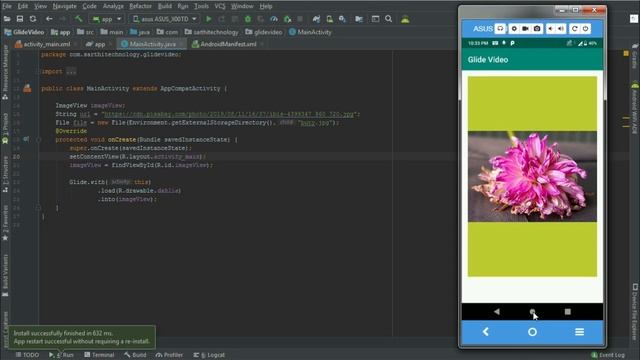Close the MainActivity.java tab

[181, 44]
